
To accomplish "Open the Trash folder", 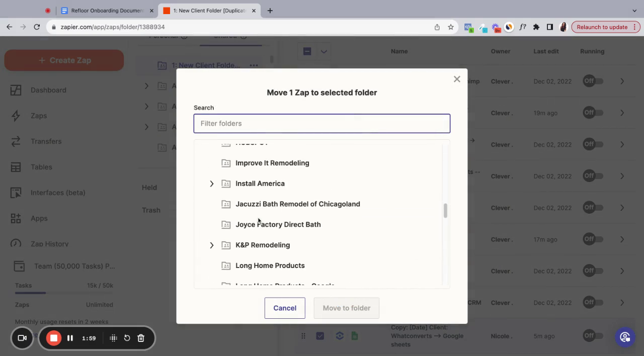I will coord(151,210).
